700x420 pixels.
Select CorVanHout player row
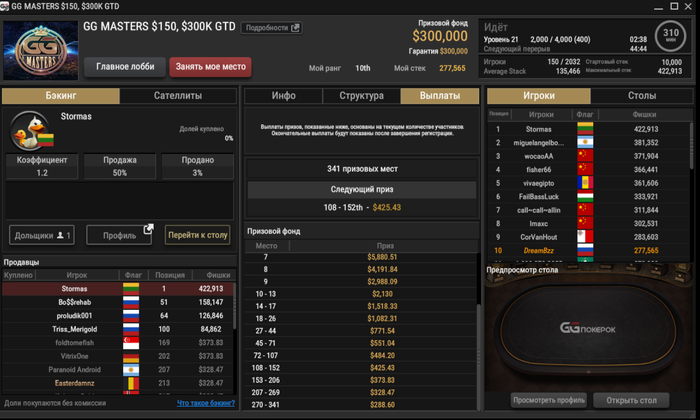tap(588, 237)
